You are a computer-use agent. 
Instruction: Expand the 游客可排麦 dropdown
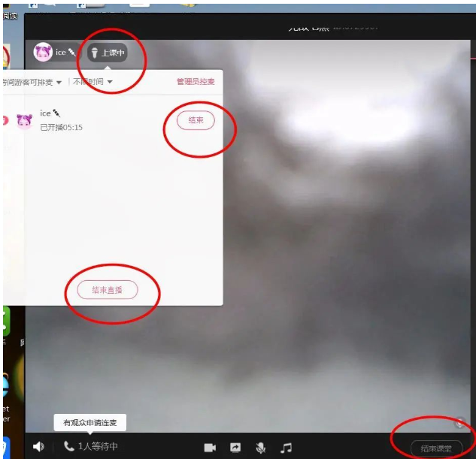[x=32, y=82]
